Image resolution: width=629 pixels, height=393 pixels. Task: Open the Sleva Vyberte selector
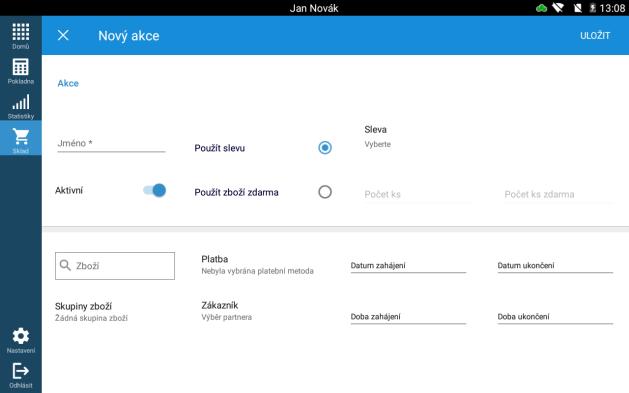tap(377, 136)
